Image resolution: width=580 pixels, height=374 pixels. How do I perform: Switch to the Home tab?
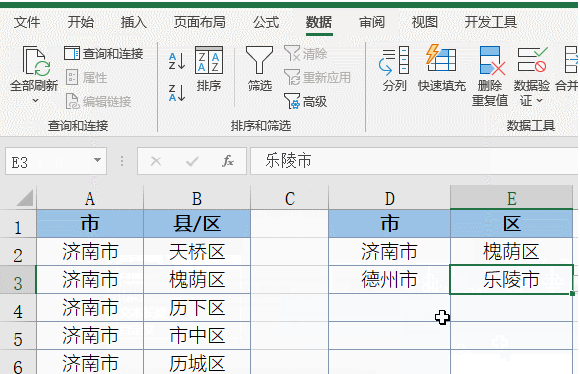click(x=80, y=22)
